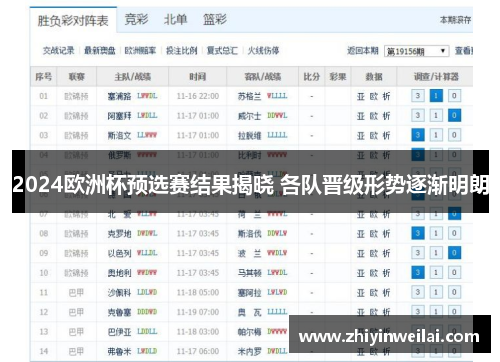Select outcome 0 for match 01

pos(454,96)
